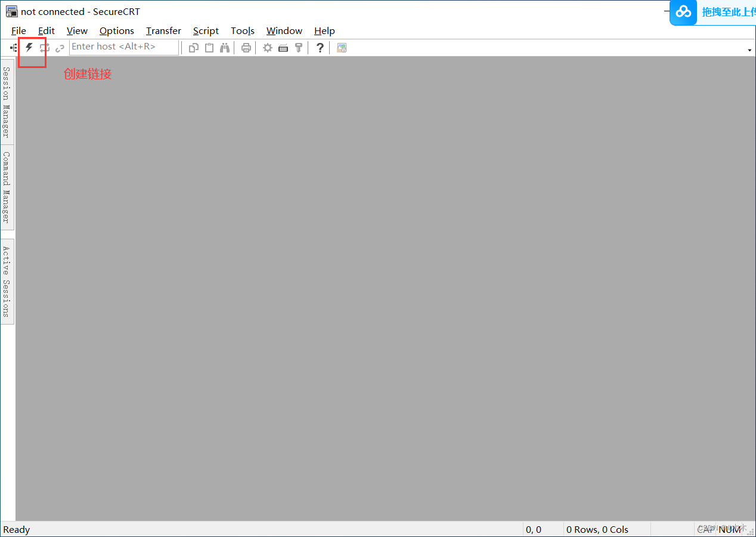This screenshot has height=537, width=756.
Task: Click the '0 Rows, 0 Cols' status entry
Action: [x=597, y=529]
